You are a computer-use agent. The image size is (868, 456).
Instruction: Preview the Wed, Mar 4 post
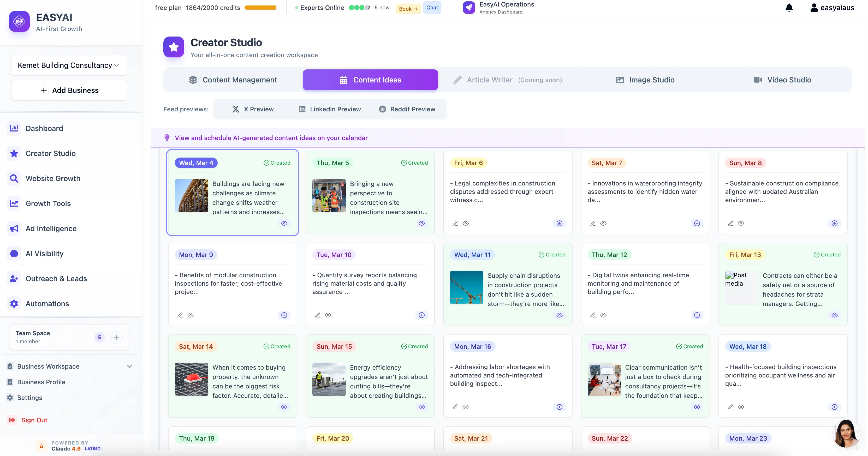tap(284, 223)
